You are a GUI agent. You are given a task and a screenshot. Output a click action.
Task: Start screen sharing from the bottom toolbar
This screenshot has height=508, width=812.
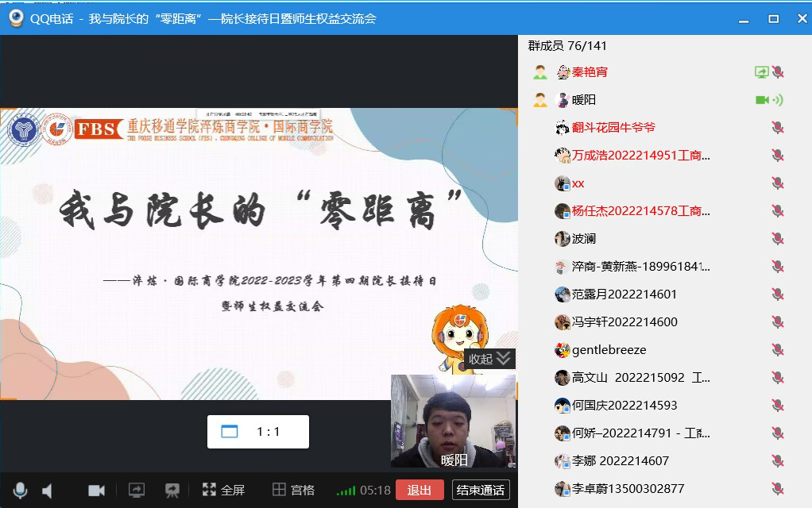coord(137,491)
